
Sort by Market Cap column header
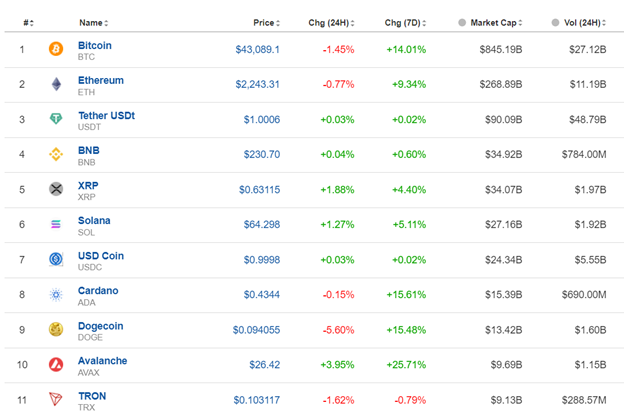coord(496,23)
